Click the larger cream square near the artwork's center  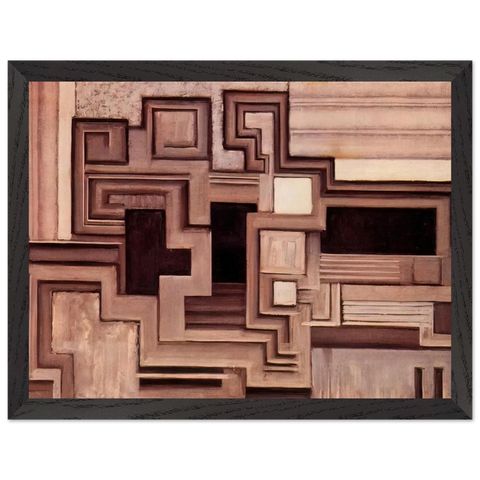pos(293,195)
